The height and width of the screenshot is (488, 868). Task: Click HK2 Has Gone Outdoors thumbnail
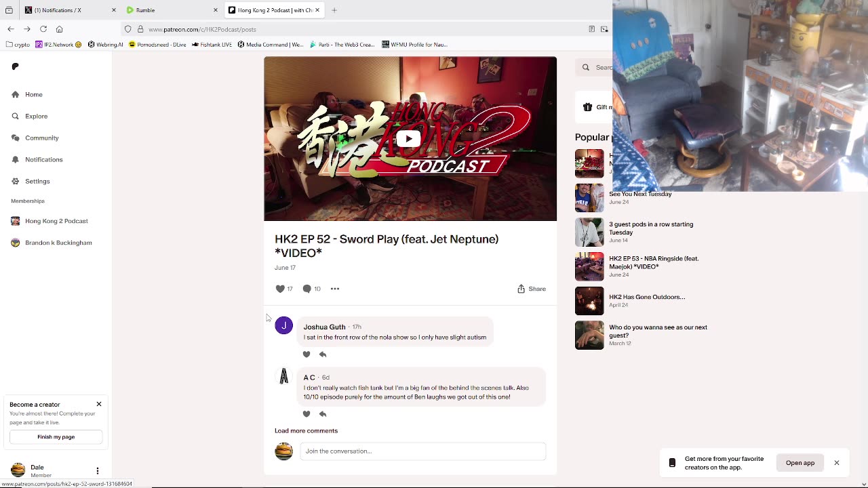tap(589, 301)
